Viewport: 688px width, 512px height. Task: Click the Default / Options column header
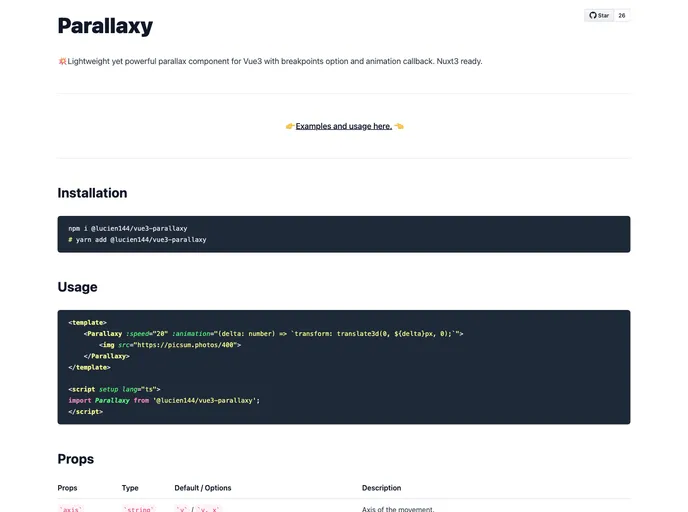[x=203, y=488]
